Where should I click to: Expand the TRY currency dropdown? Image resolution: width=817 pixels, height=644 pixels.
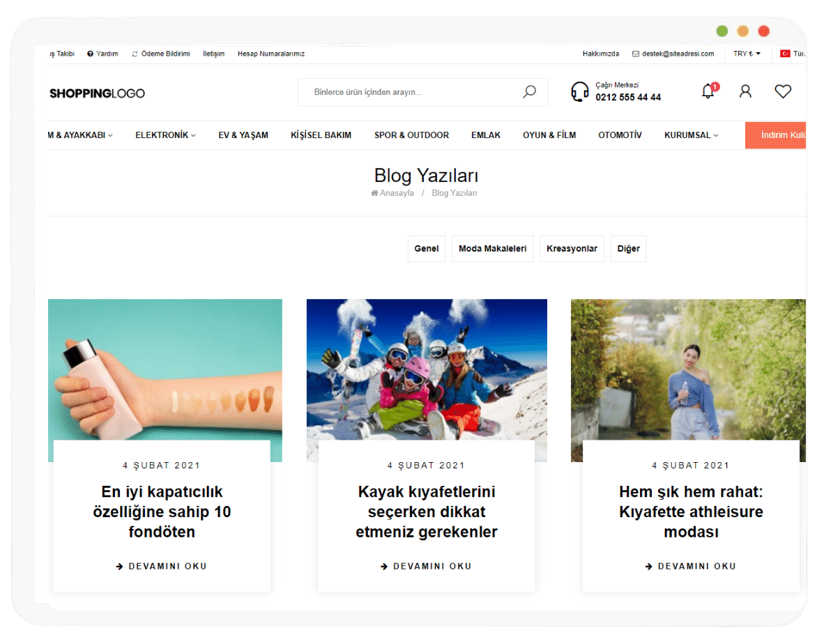(x=747, y=54)
